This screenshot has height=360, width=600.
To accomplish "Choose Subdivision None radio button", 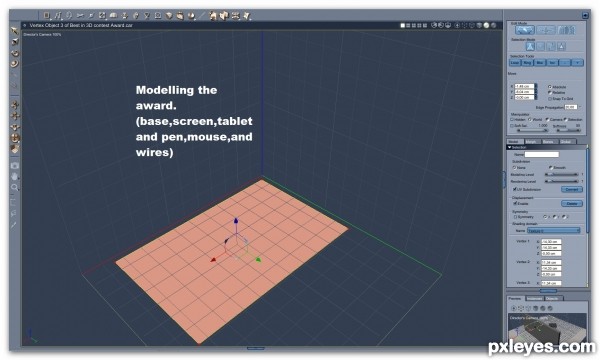I will coord(514,168).
